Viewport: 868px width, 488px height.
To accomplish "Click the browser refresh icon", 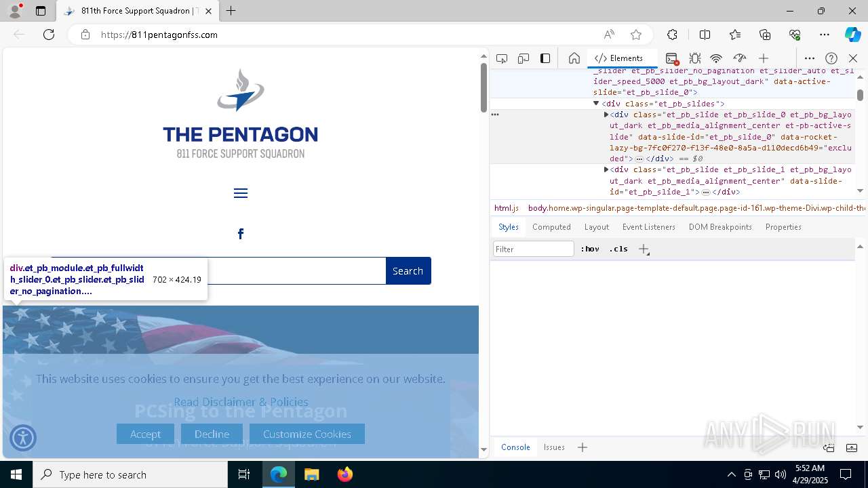I will click(49, 35).
